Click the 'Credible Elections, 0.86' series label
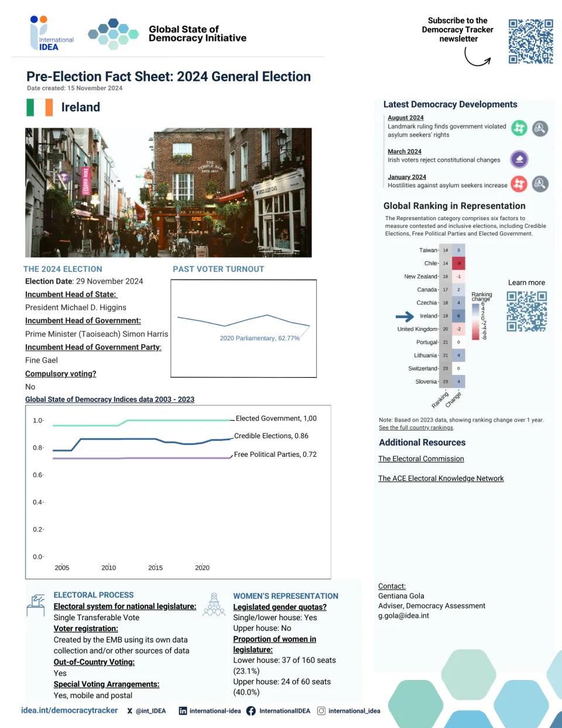Screen dimensions: 562x728 271,436
